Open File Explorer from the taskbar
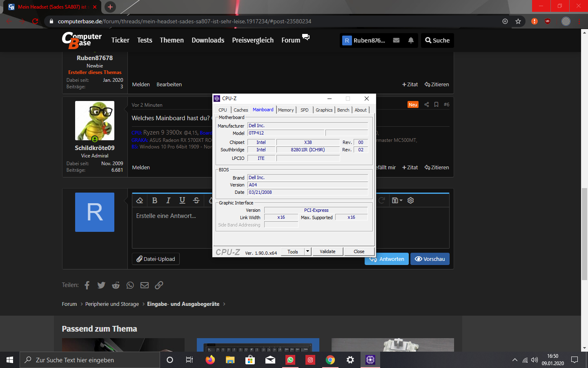 pyautogui.click(x=230, y=360)
